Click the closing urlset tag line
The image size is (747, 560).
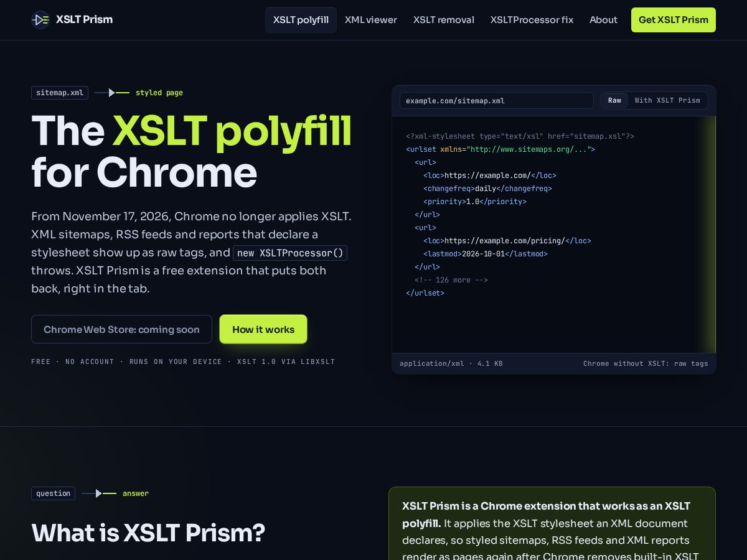(425, 293)
